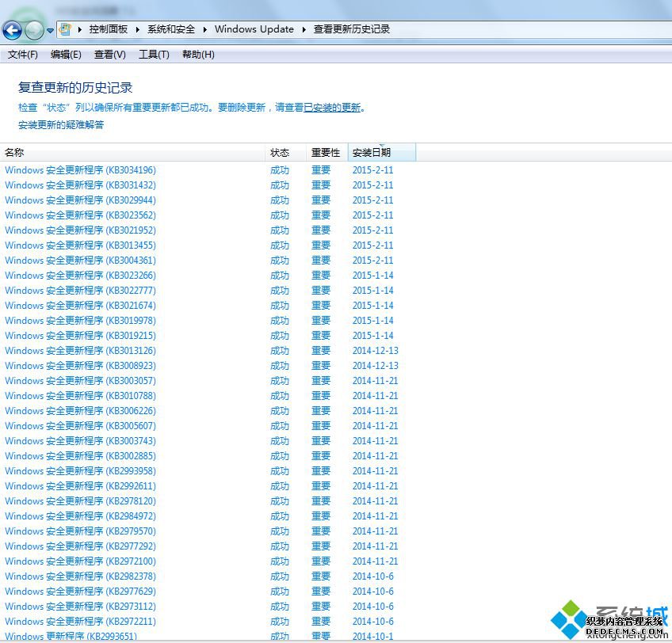Open the 工具(T) menu
This screenshot has height=643, width=672.
(x=154, y=55)
